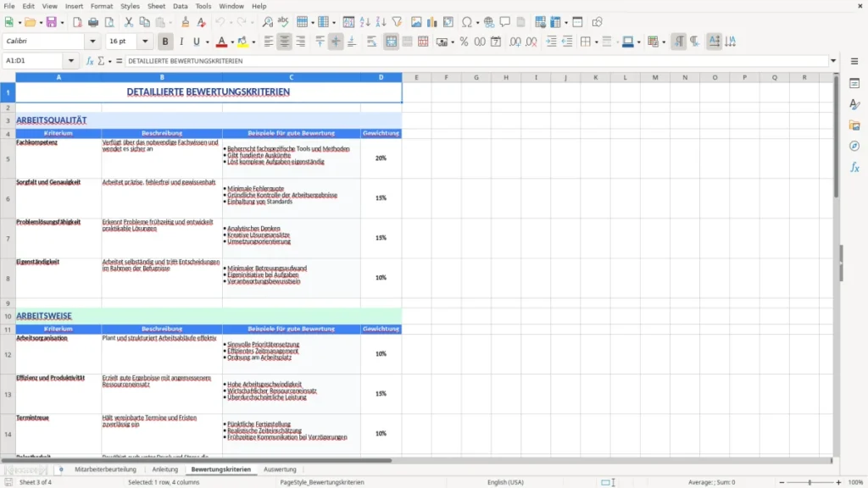Toggle Italic formatting button
This screenshot has height=488, width=868.
coord(181,42)
